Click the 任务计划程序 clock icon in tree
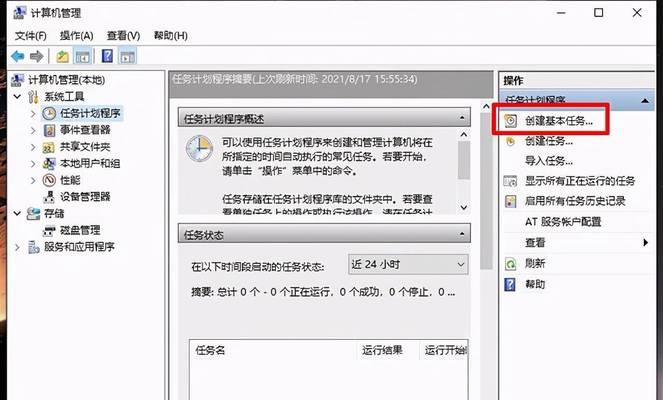Image resolution: width=663 pixels, height=400 pixels. (49, 113)
